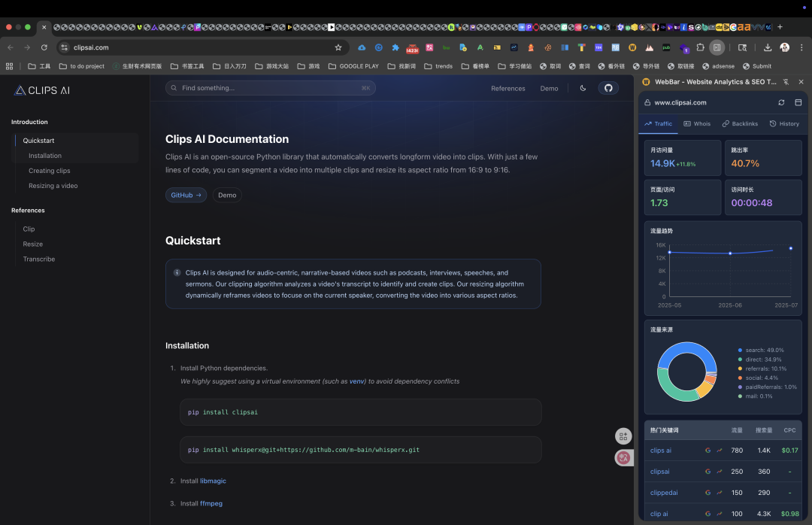Open Transcribe reference in sidebar
Image resolution: width=812 pixels, height=525 pixels.
point(39,259)
